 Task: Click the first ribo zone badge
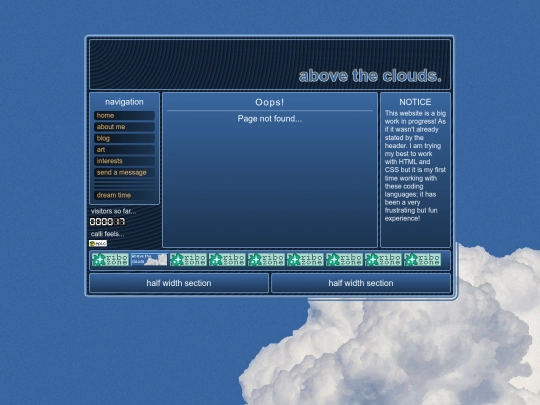click(110, 259)
